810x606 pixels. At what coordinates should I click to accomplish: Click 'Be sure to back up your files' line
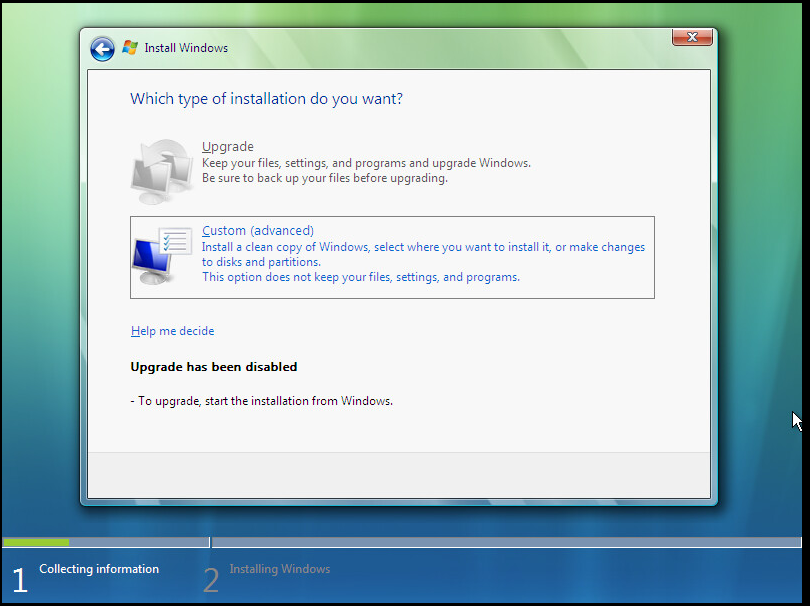tap(325, 178)
